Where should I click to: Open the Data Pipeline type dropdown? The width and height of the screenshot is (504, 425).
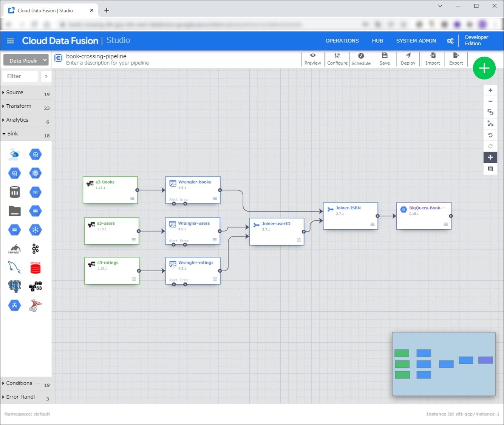coord(26,60)
